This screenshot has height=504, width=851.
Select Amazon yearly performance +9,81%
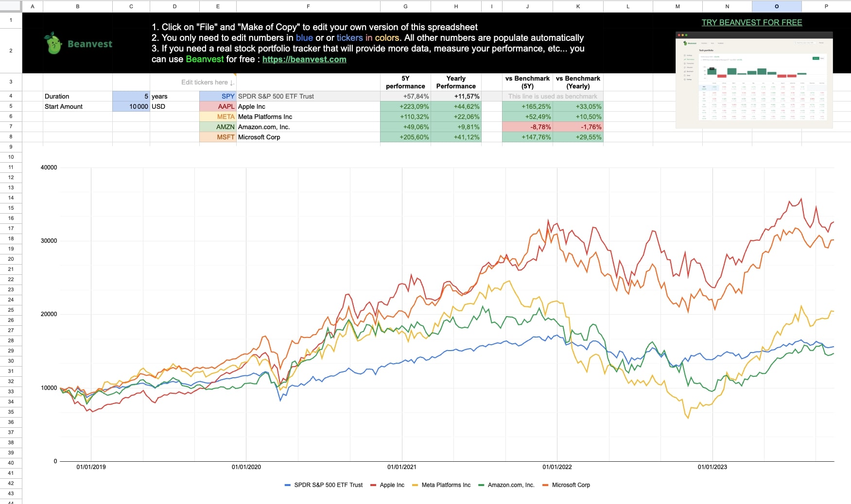click(456, 127)
